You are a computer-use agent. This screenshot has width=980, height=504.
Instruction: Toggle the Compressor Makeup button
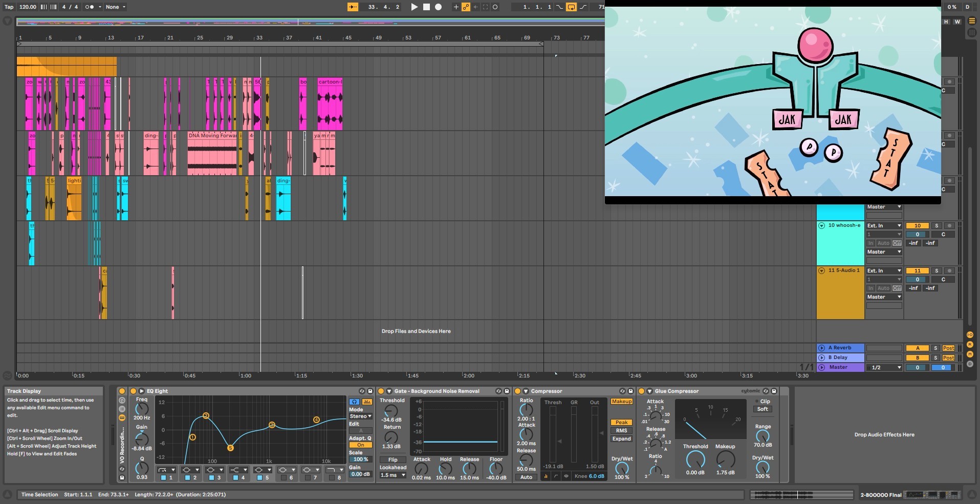[621, 402]
